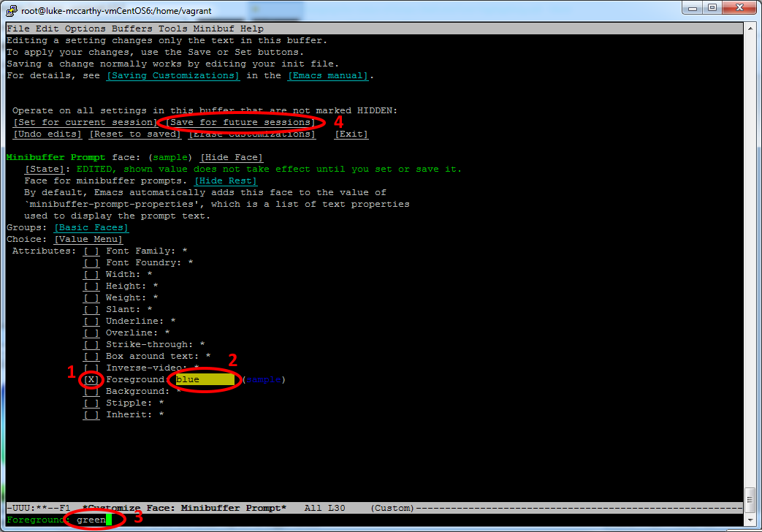Enable the Weight attribute checkbox

pos(91,297)
